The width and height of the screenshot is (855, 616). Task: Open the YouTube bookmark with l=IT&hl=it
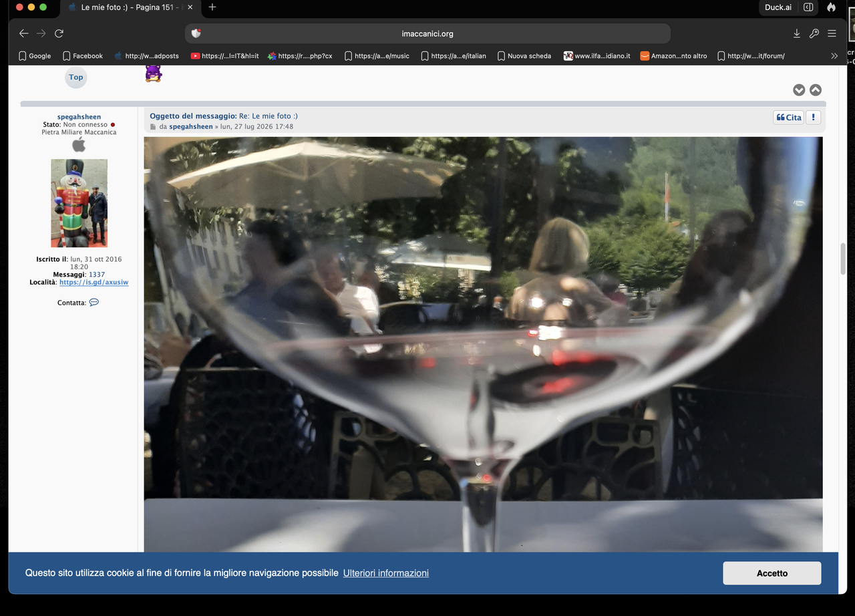click(225, 56)
